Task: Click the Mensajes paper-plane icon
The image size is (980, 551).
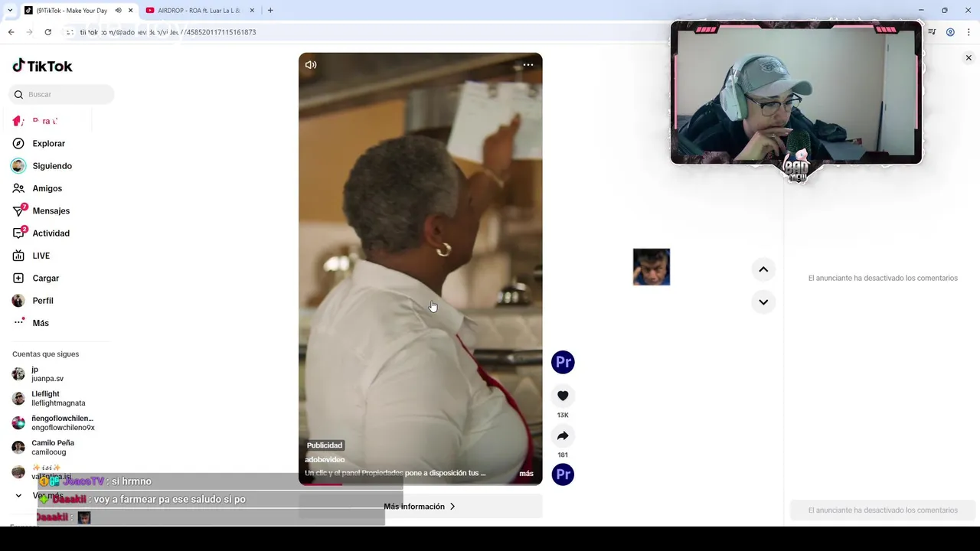Action: coord(18,210)
